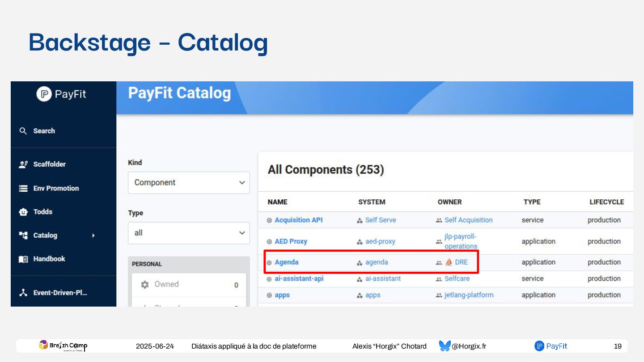This screenshot has height=362, width=644.
Task: Sort by the SYSTEM column header
Action: pyautogui.click(x=372, y=202)
